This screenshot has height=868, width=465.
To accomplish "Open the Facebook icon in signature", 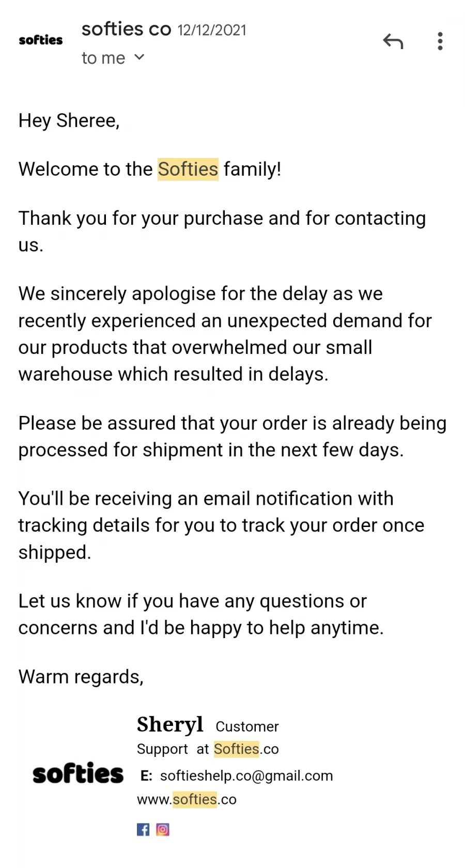I will [x=143, y=829].
